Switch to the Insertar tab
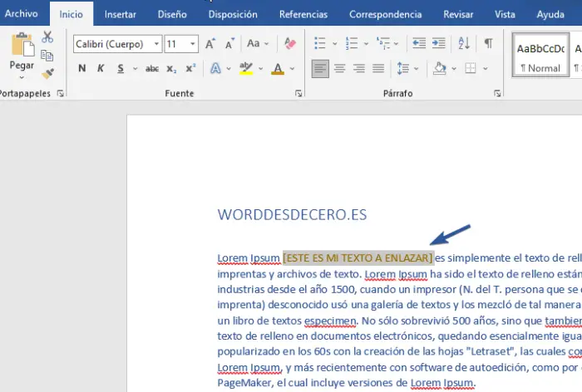This screenshot has height=392, width=582. click(121, 14)
